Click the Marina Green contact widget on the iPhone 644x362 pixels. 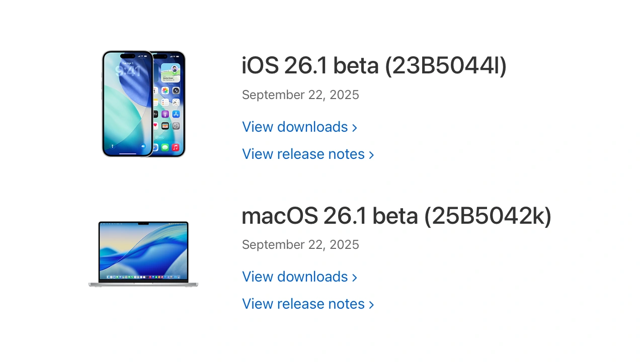[170, 73]
